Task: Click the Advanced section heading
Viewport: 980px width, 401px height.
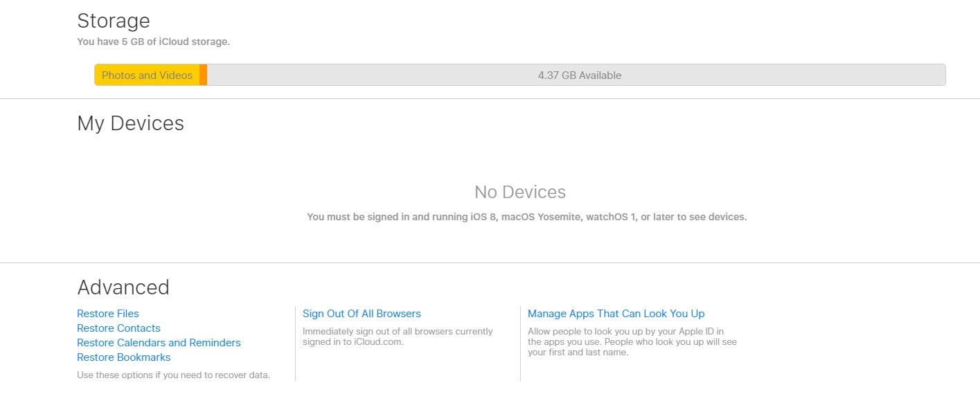Action: tap(123, 287)
